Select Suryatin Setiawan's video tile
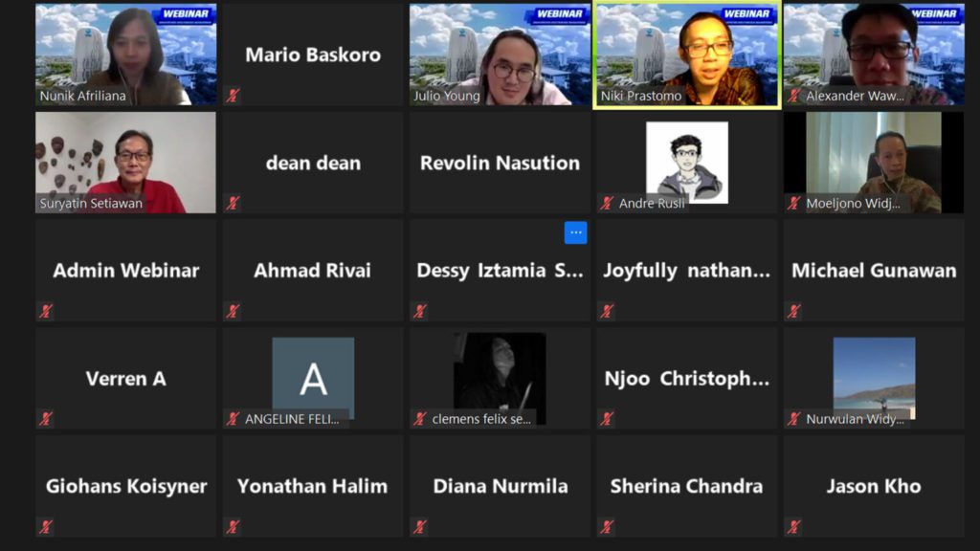980x551 pixels. coord(125,163)
